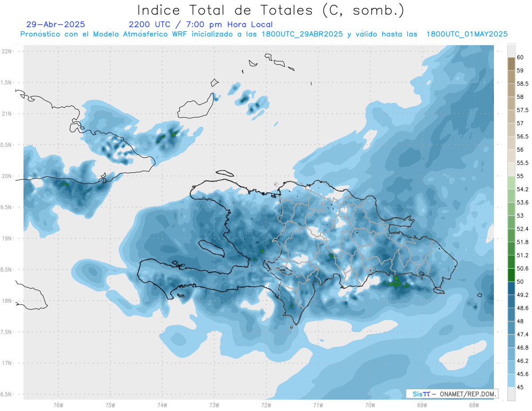Click the "75W" longitude label
Viewport: 532px width, 411px height.
pos(110,405)
